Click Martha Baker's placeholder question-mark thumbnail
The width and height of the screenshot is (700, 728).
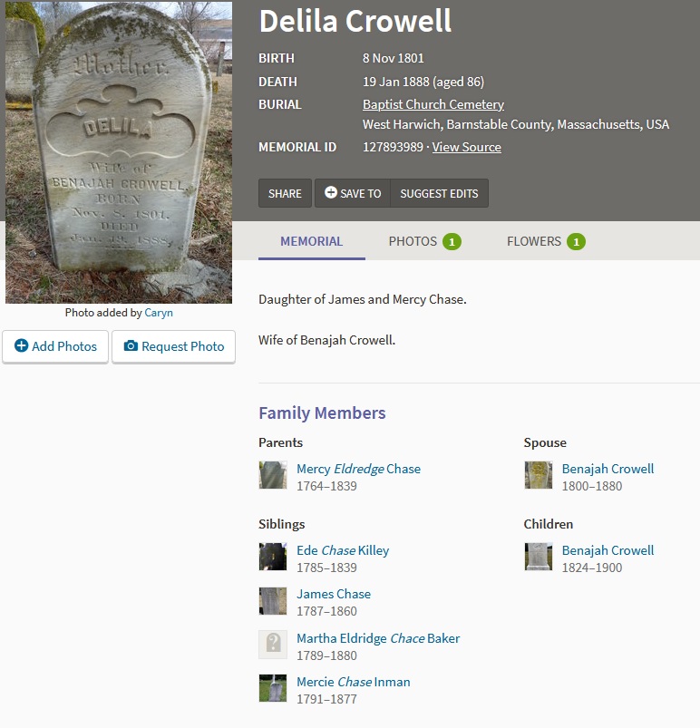(273, 645)
